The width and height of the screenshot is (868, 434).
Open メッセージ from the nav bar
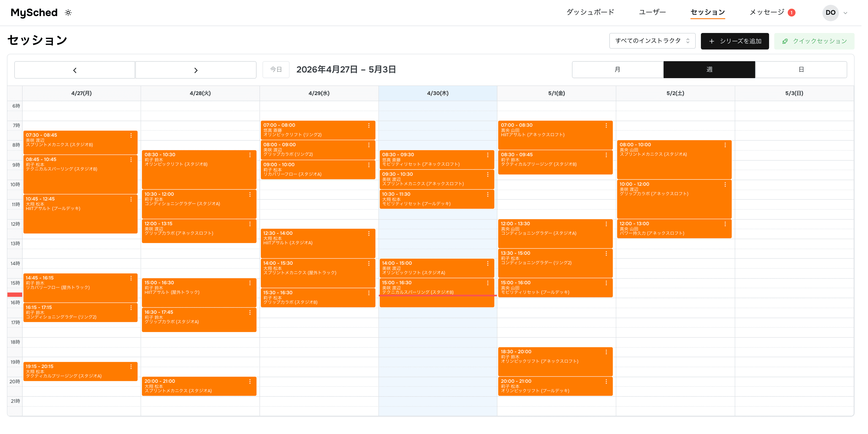(767, 12)
